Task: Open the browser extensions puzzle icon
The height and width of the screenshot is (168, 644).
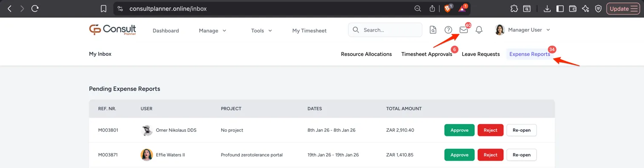Action: pyautogui.click(x=514, y=9)
